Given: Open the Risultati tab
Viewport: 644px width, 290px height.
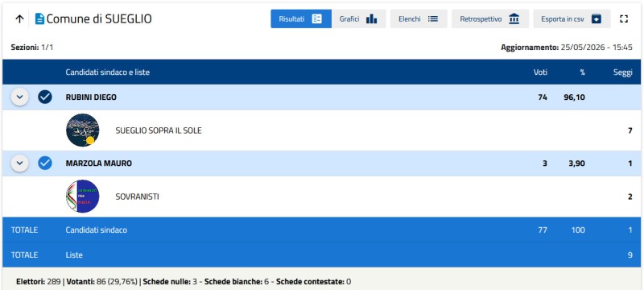Looking at the screenshot, I should [x=300, y=19].
